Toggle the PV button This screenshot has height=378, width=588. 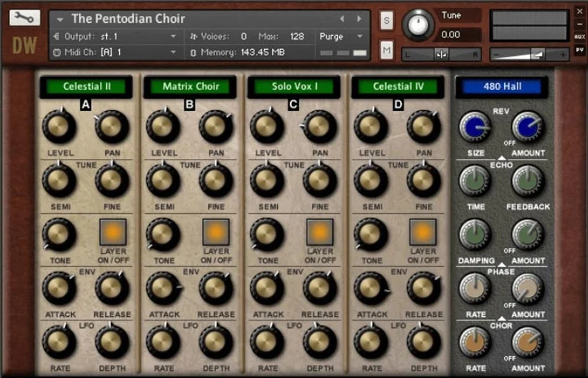point(580,49)
